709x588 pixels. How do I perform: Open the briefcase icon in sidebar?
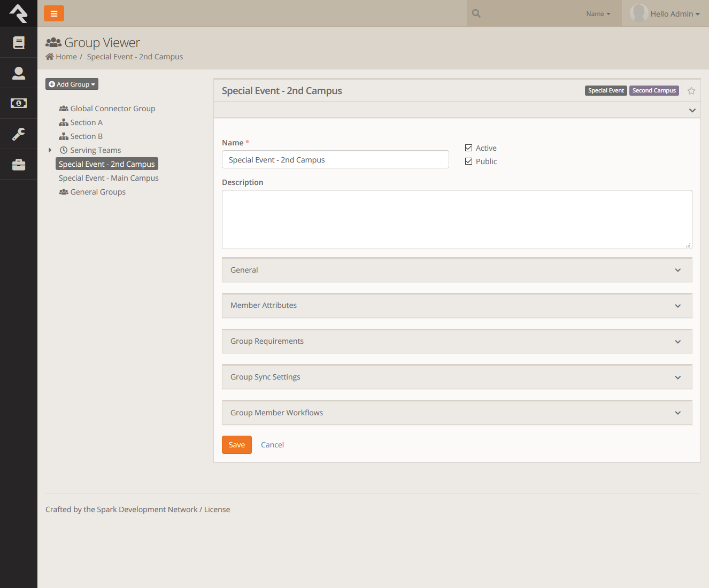[19, 165]
